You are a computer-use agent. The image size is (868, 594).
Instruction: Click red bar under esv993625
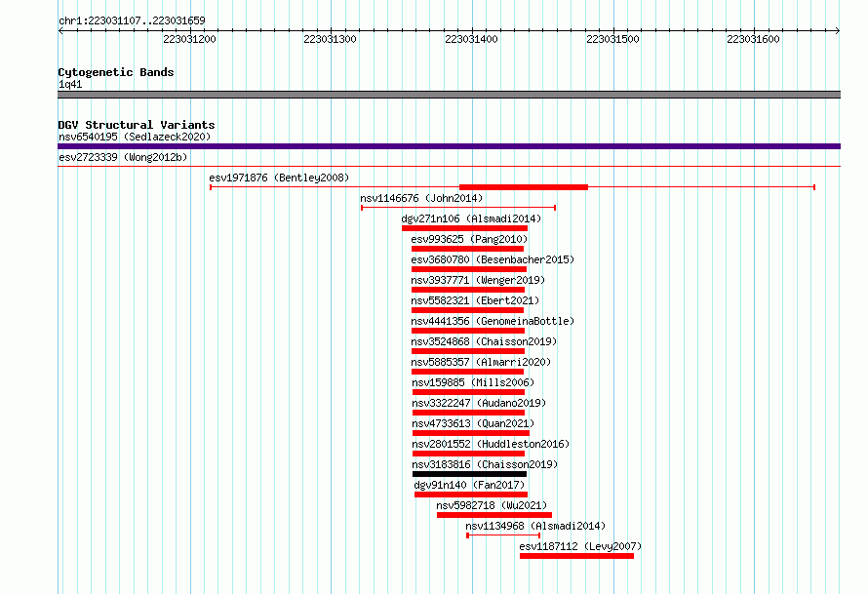click(467, 249)
